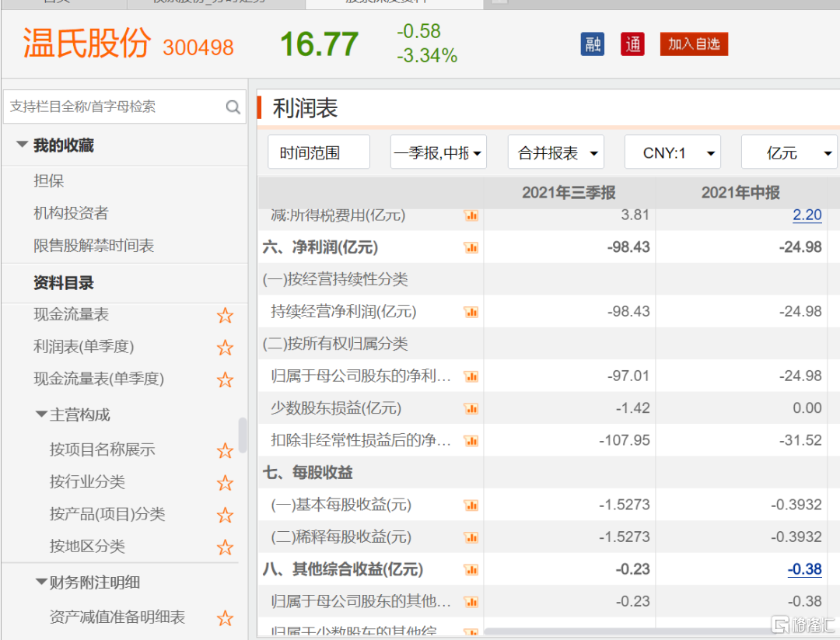
Task: Open chart icon for 少数股东损益 row
Action: 471,408
